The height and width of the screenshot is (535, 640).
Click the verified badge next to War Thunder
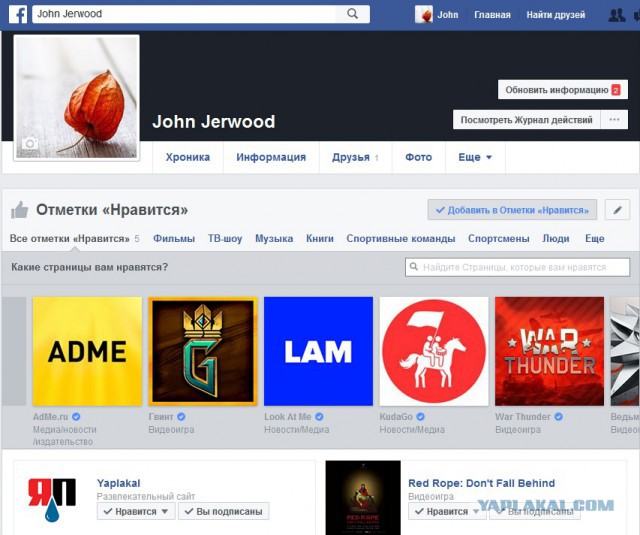tap(558, 417)
